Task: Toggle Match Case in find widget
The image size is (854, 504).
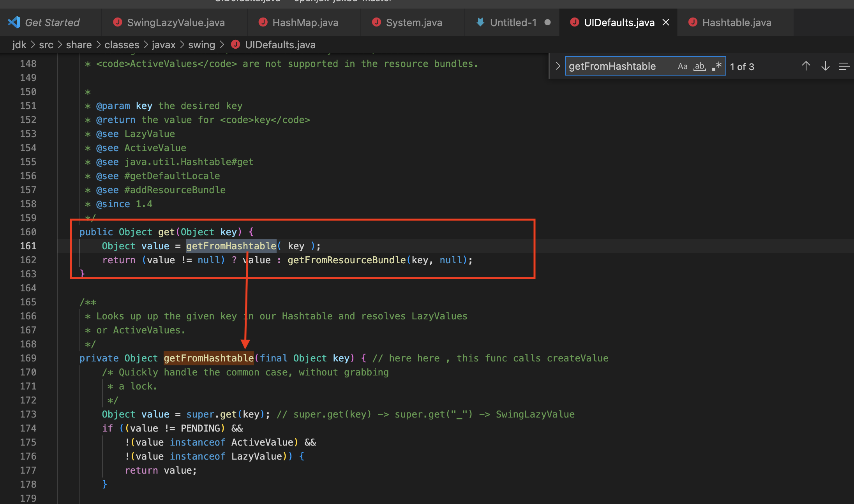Action: coord(683,66)
